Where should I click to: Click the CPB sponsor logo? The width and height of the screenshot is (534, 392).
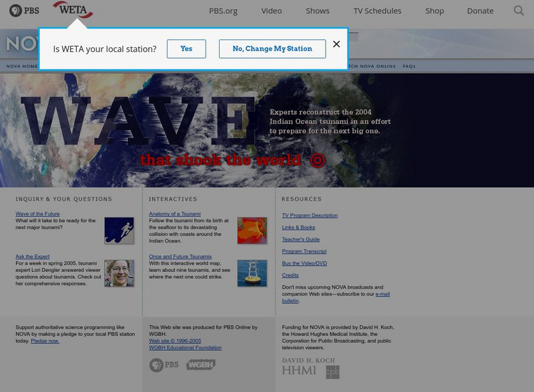click(x=332, y=372)
